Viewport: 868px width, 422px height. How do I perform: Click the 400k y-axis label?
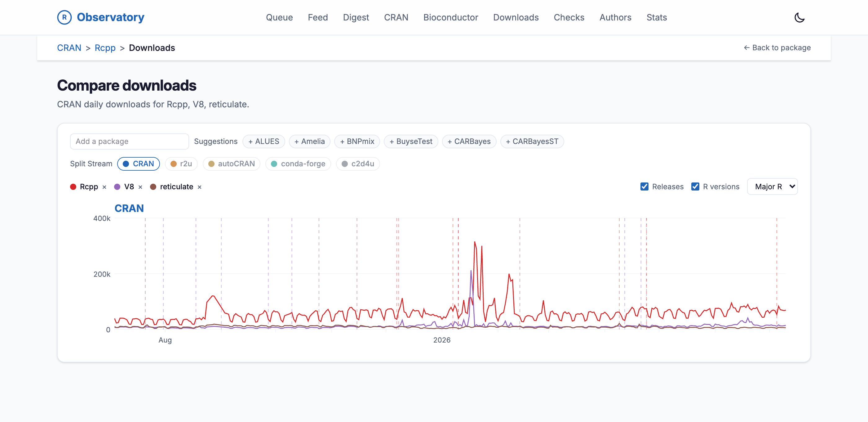[102, 218]
